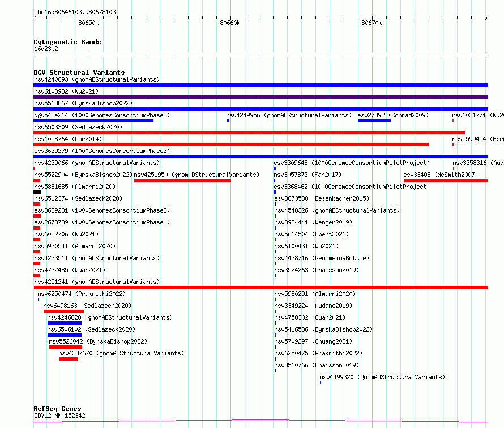Image resolution: width=504 pixels, height=428 pixels.
Task: Open the nsv4548326 gnomAD label
Action: 337,210
